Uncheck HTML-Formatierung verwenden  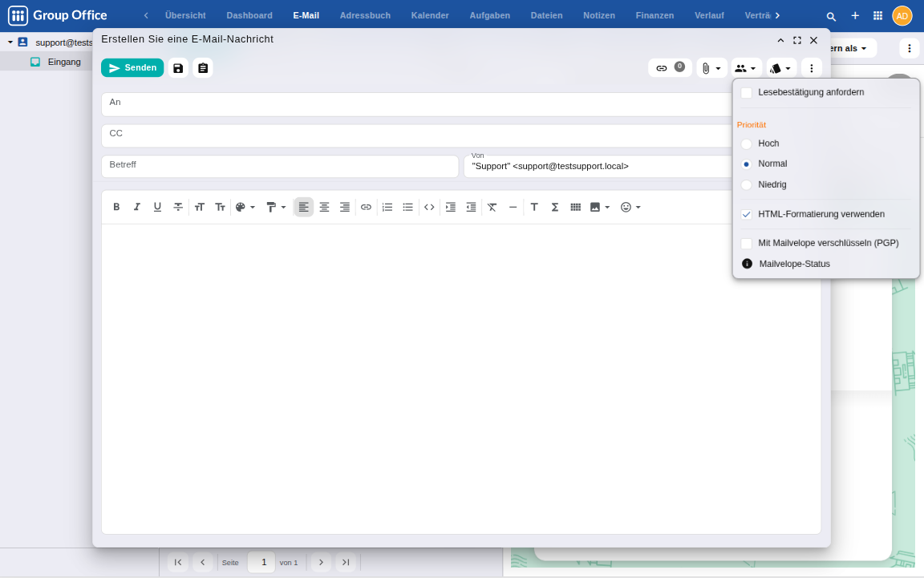pyautogui.click(x=746, y=215)
